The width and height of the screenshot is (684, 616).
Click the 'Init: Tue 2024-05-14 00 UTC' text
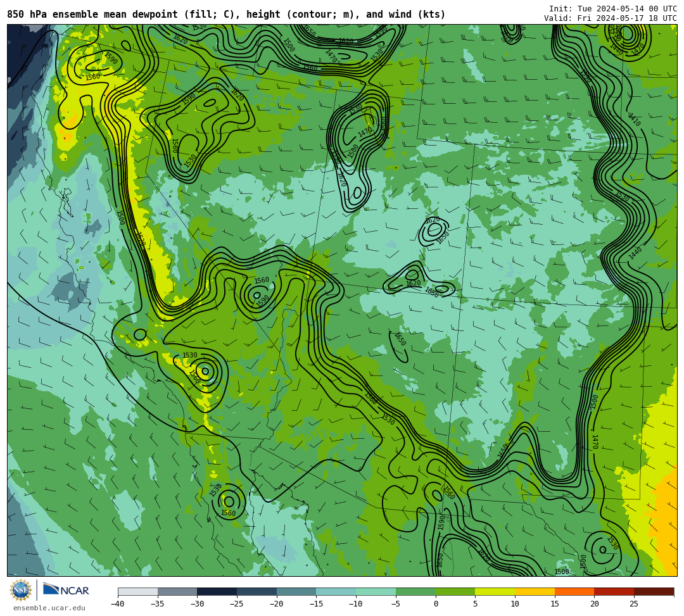coord(613,9)
